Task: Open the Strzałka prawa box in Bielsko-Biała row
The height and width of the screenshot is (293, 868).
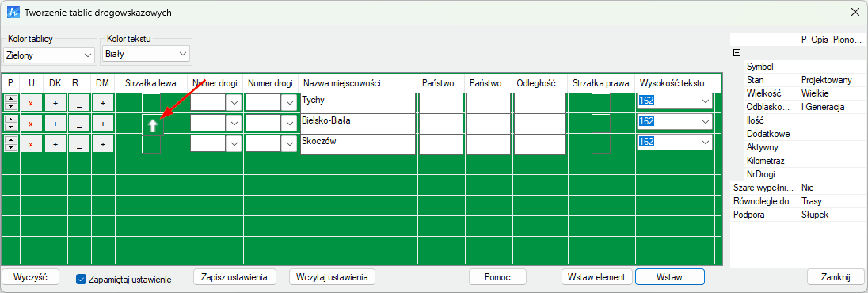Action: tap(601, 124)
